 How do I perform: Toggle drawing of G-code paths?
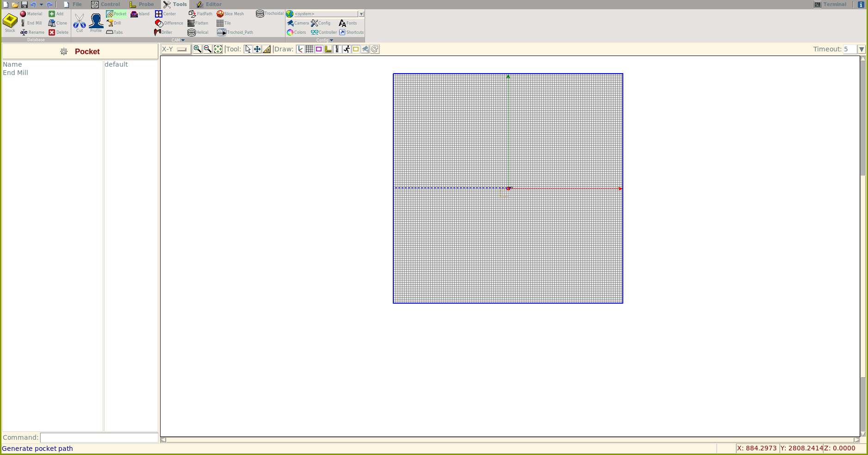tap(337, 49)
